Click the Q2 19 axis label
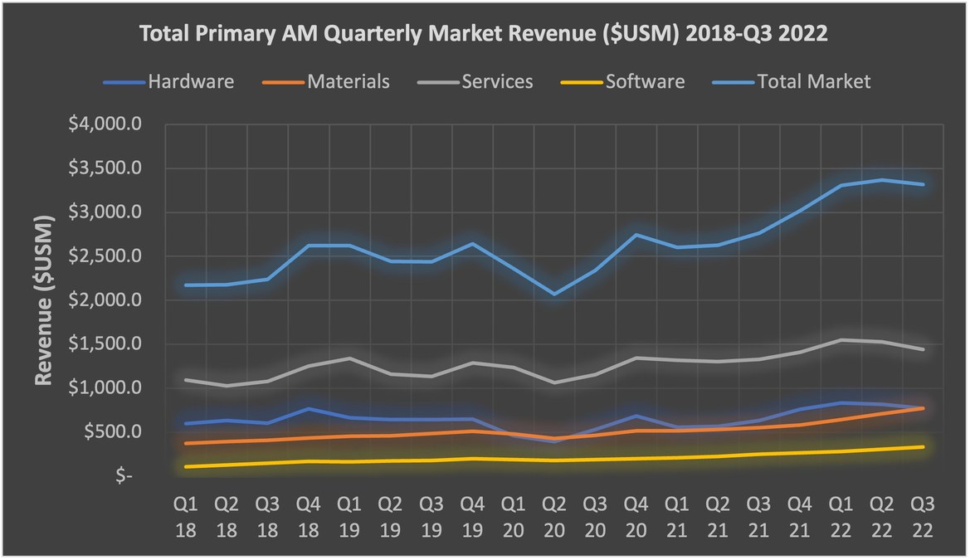 390,518
